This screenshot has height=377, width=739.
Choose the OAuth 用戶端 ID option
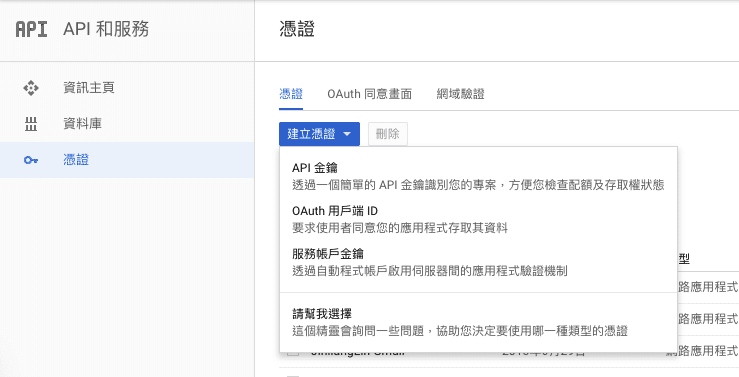coord(478,219)
